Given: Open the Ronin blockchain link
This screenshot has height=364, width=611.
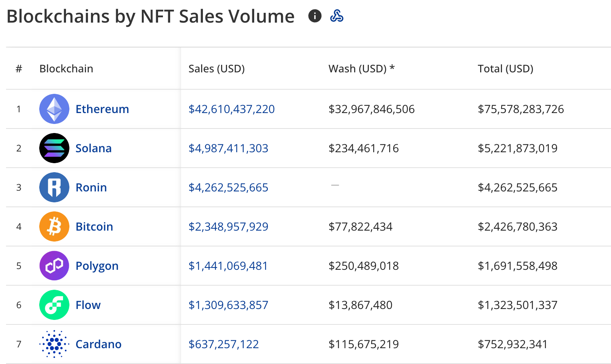Looking at the screenshot, I should (x=91, y=187).
